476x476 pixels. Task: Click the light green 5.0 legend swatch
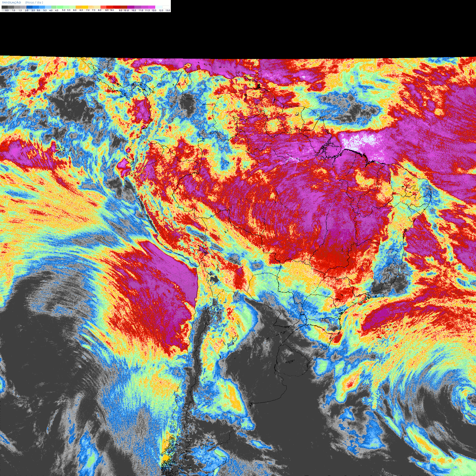(60, 7)
